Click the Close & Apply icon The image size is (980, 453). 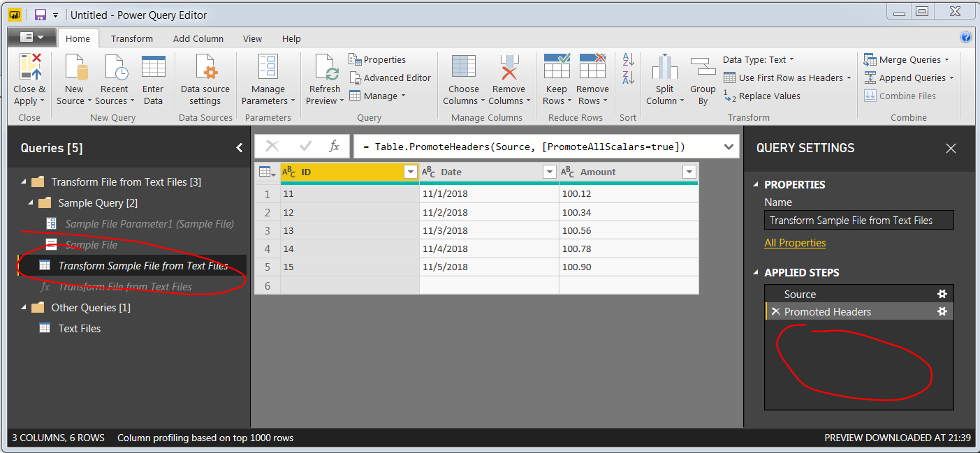click(30, 67)
